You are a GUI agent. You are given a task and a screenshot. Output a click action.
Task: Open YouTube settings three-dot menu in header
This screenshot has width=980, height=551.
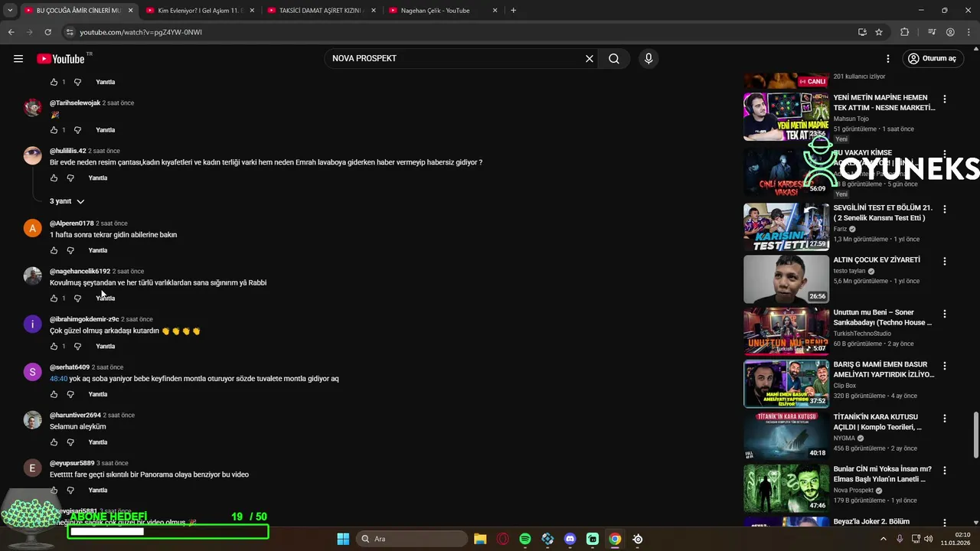[888, 59]
